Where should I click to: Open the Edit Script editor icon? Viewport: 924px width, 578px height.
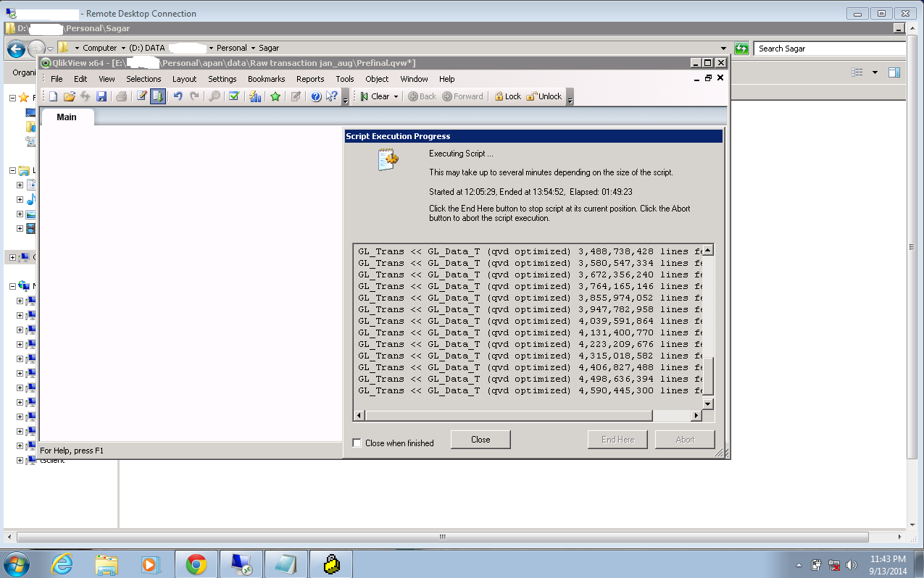click(x=142, y=96)
